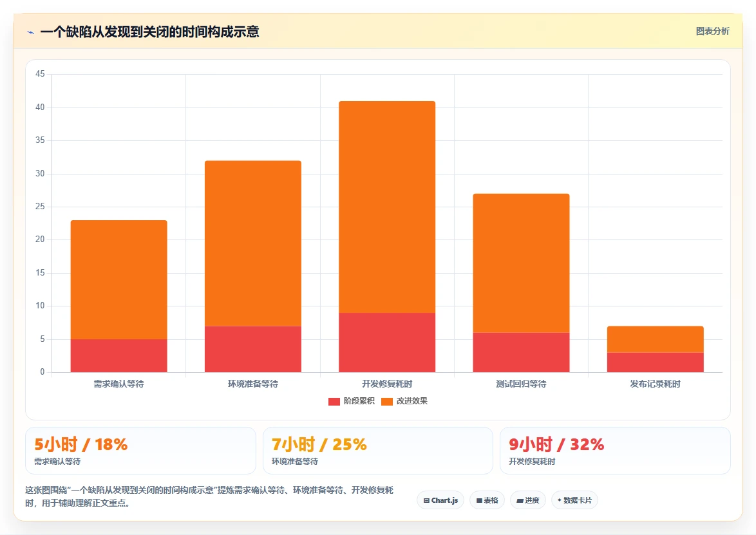Click the 发布记录耗时 x-axis label
The width and height of the screenshot is (756, 535).
[656, 384]
